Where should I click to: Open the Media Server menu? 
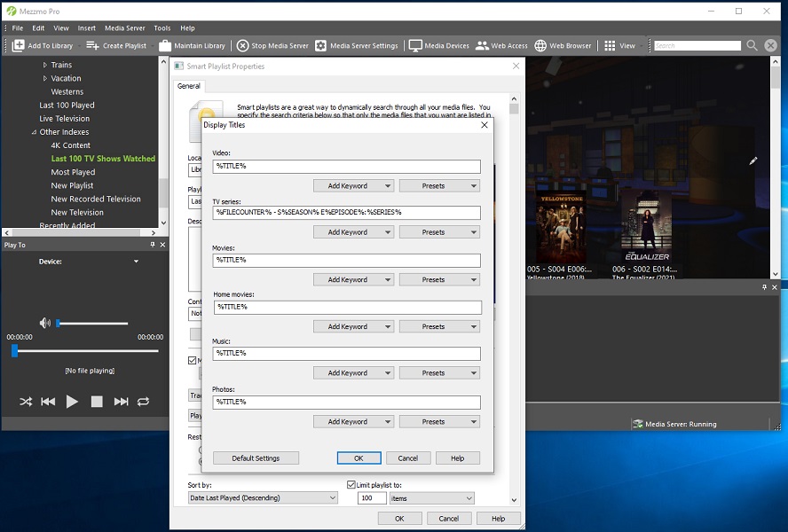[124, 28]
